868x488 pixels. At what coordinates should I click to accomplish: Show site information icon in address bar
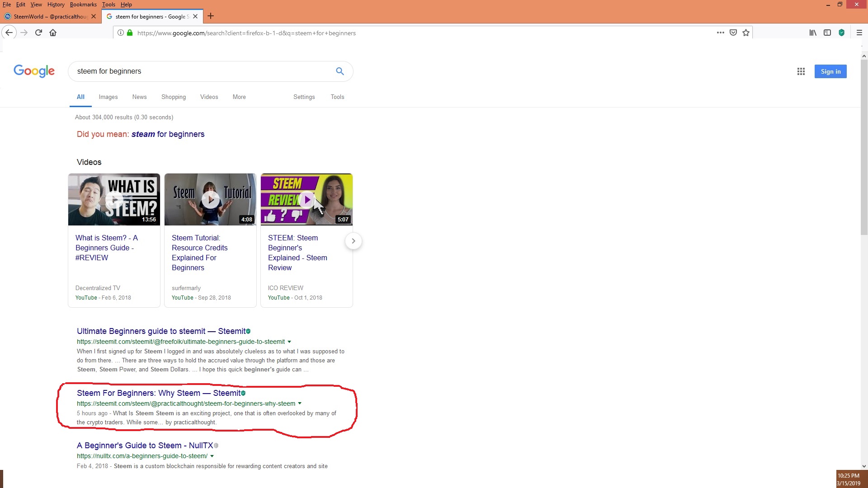pyautogui.click(x=121, y=33)
